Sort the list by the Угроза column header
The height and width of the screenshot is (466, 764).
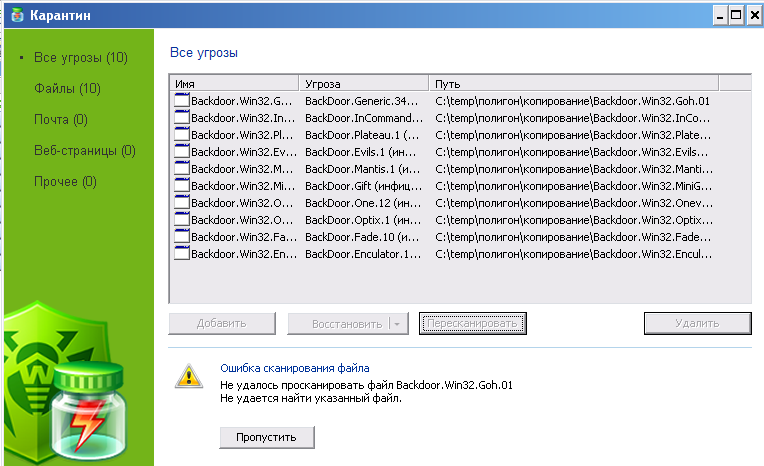tap(363, 83)
